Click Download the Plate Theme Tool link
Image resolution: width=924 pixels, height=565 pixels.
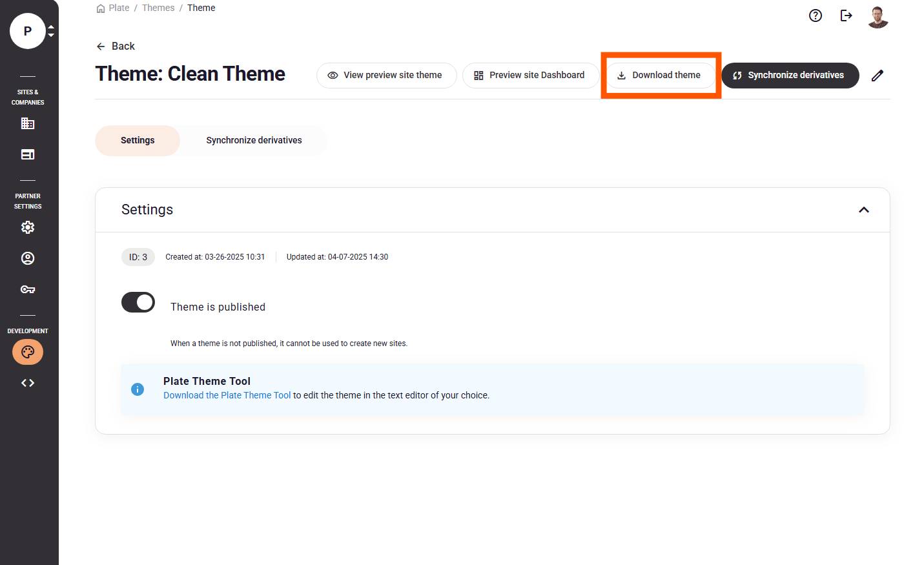(x=227, y=395)
